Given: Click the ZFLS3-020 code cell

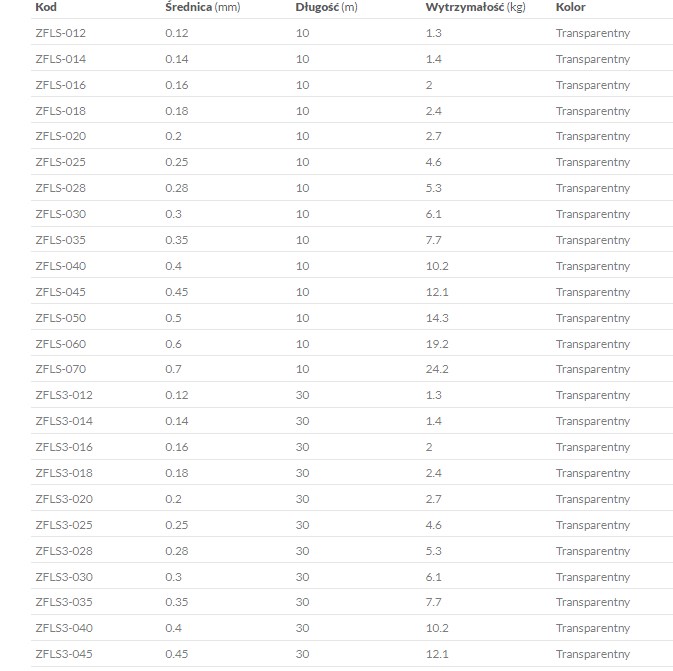Looking at the screenshot, I should tap(64, 499).
